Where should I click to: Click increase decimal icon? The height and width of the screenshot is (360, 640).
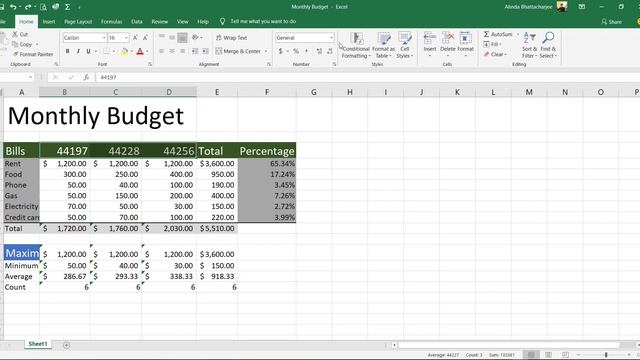(x=319, y=51)
